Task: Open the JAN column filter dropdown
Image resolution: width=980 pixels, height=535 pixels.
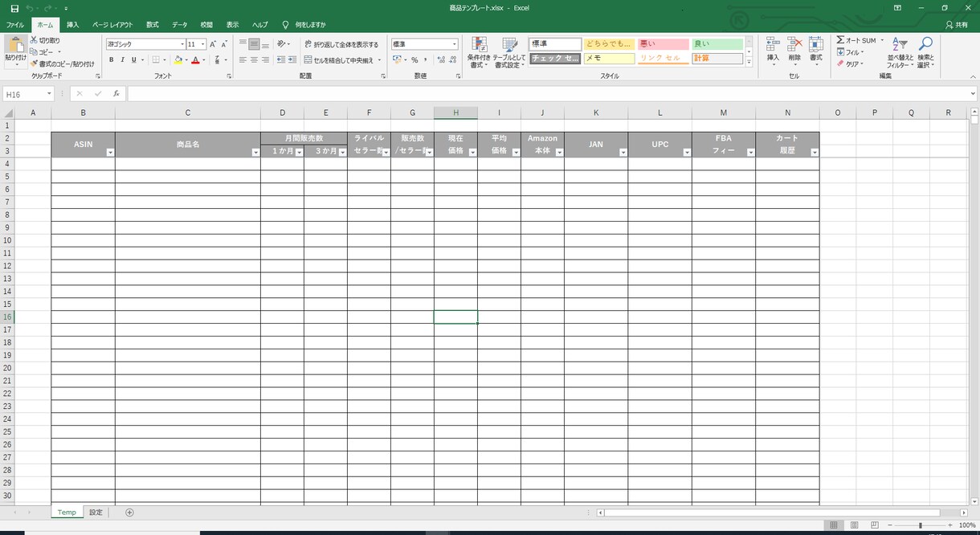Action: click(623, 152)
